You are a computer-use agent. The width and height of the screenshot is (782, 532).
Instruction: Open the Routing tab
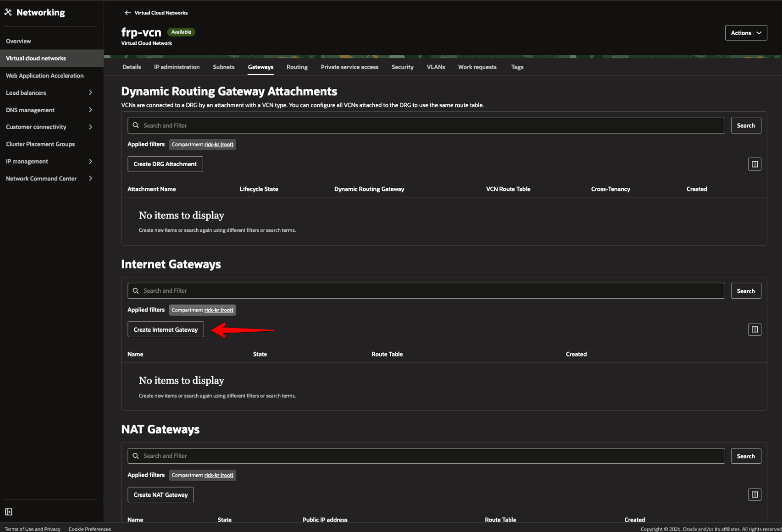297,67
